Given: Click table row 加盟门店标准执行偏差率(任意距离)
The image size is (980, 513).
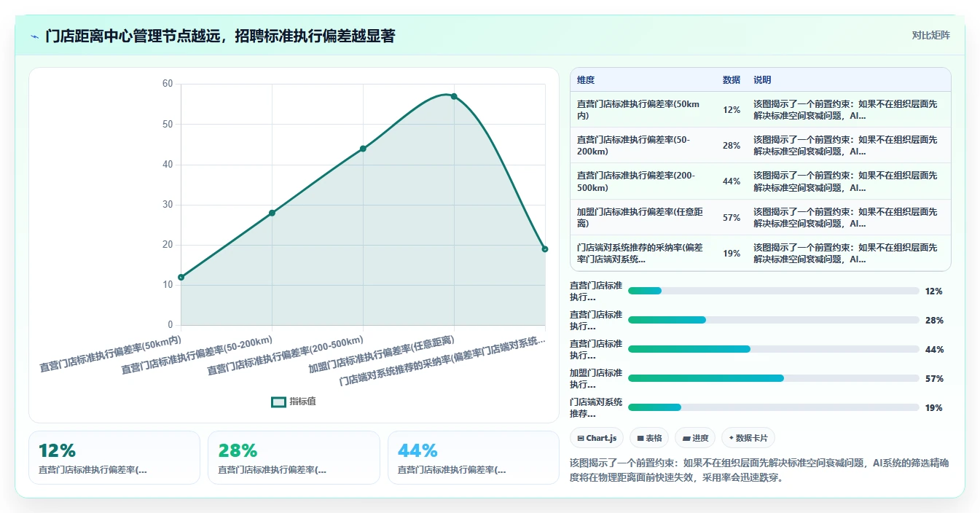Looking at the screenshot, I should [x=760, y=217].
